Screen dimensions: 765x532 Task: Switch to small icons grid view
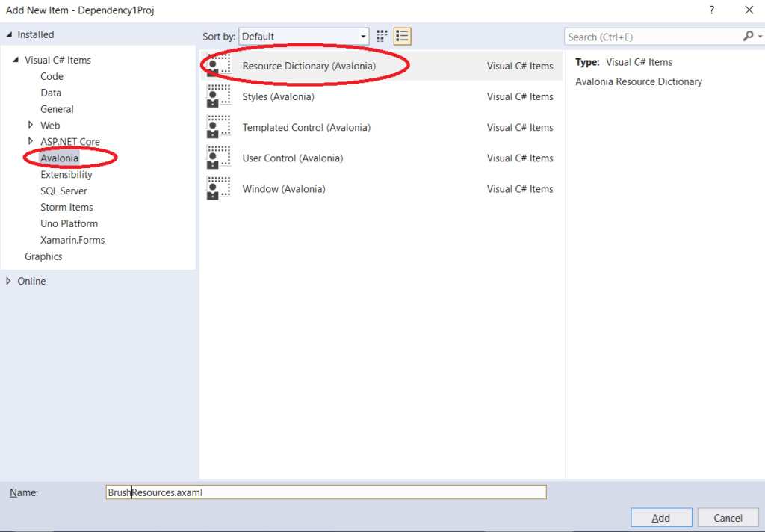pyautogui.click(x=382, y=36)
